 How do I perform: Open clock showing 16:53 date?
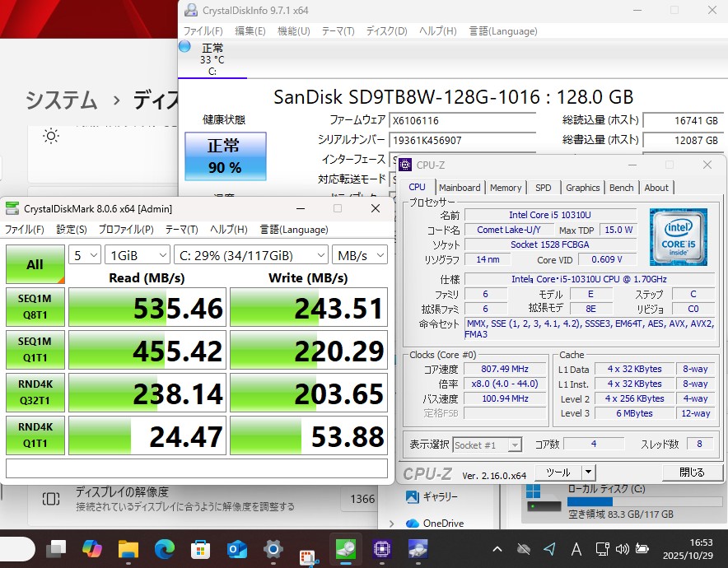click(688, 549)
